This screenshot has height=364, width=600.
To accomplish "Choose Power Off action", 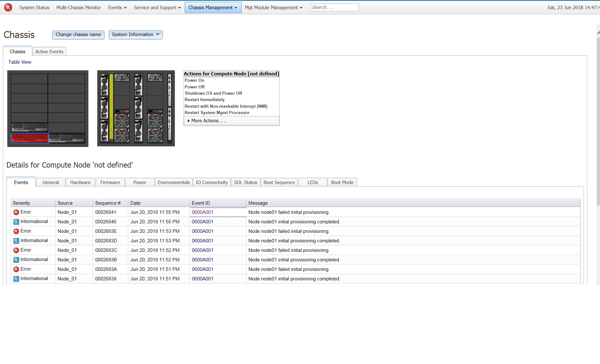I will 195,87.
